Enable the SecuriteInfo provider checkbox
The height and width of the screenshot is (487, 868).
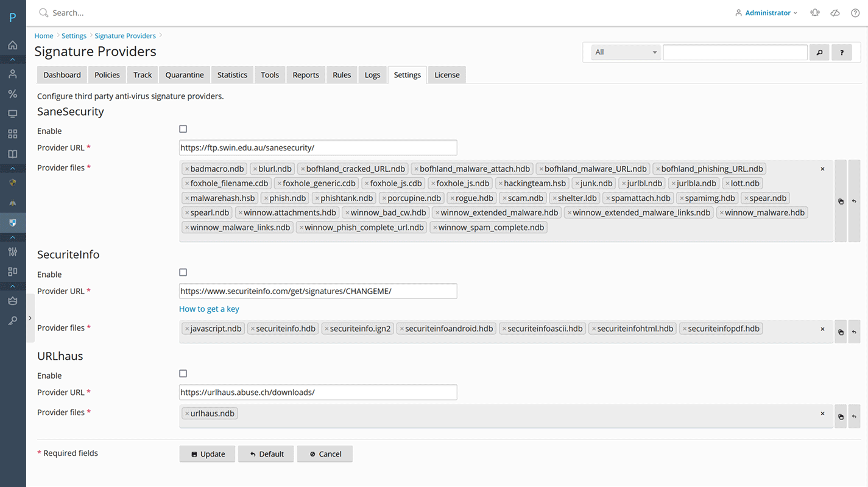[183, 273]
